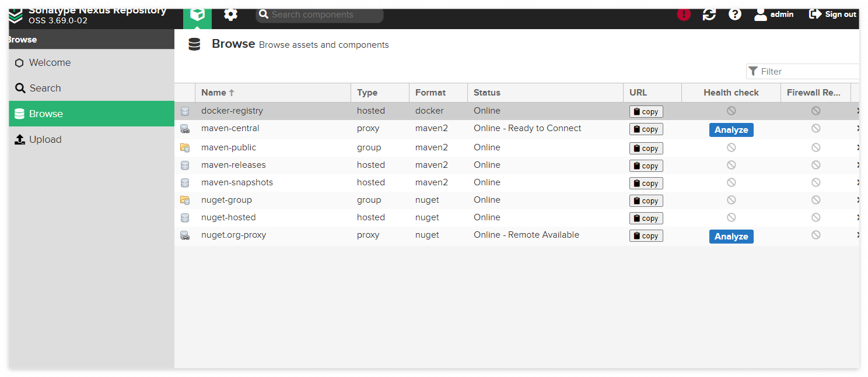
Task: Focus the Filter input field
Action: [803, 71]
